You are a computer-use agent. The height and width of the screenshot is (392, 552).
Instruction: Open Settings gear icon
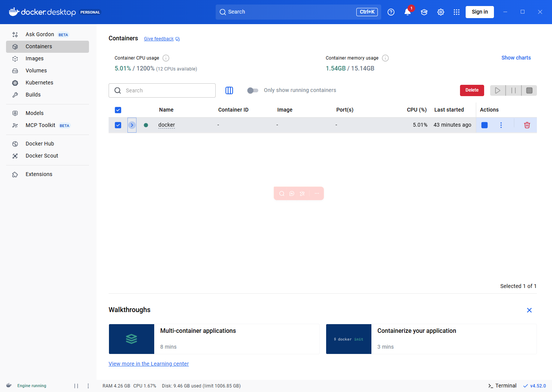441,12
